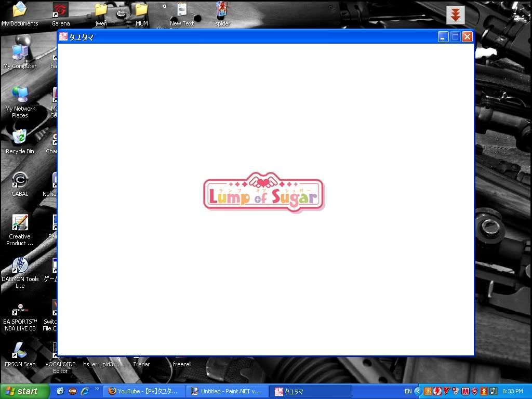Click the red V antivirus tray icon
This screenshot has height=399, width=532.
(446, 391)
